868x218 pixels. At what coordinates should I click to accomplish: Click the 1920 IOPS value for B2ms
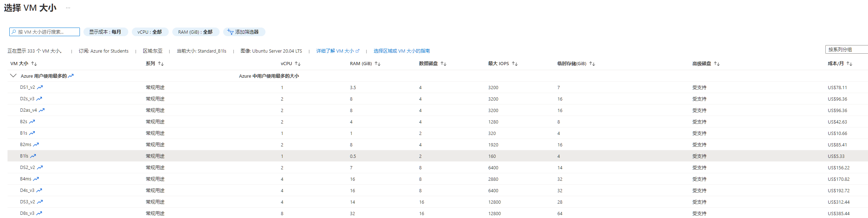click(493, 145)
